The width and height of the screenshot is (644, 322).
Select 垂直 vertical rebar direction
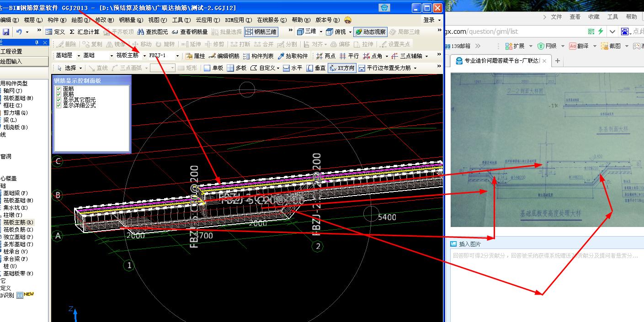pyautogui.click(x=316, y=68)
